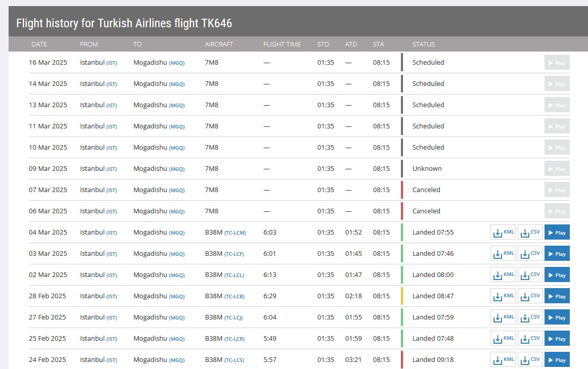
Task: Select 'Landed 08:47' status text
Action: pos(433,296)
